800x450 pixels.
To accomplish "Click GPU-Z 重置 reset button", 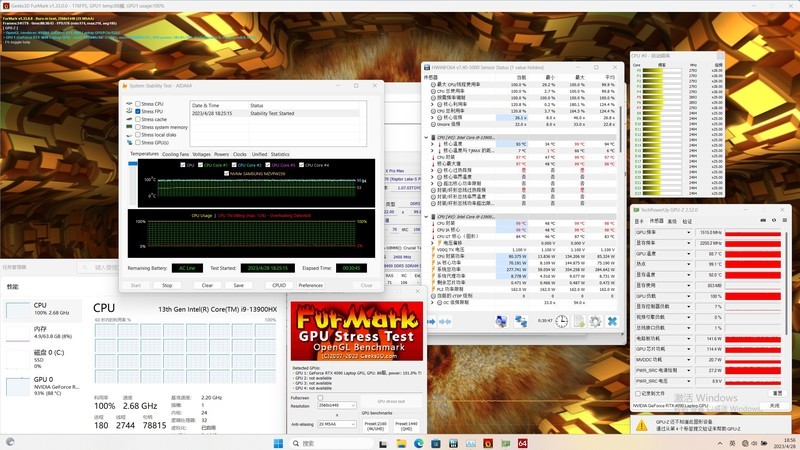I will (x=777, y=393).
